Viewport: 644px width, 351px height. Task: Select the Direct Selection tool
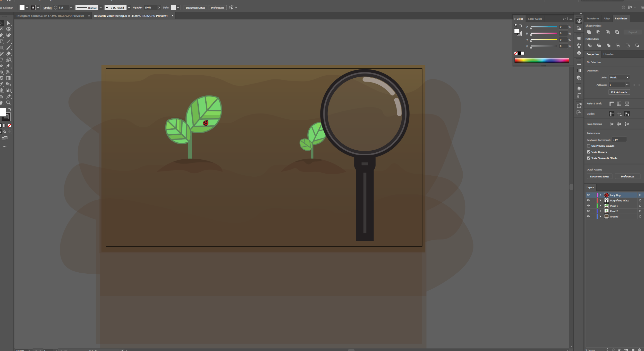point(9,23)
